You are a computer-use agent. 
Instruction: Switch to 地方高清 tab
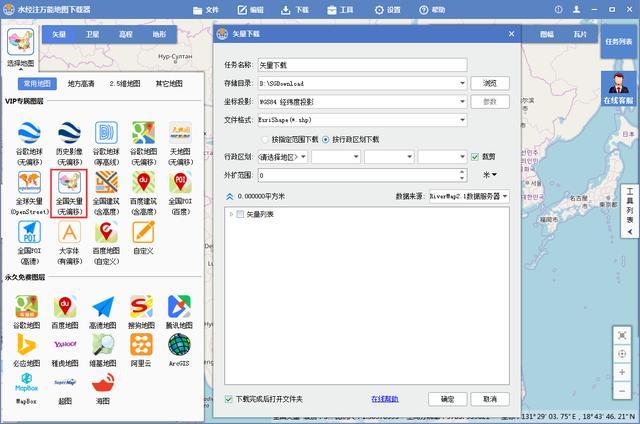pyautogui.click(x=81, y=84)
